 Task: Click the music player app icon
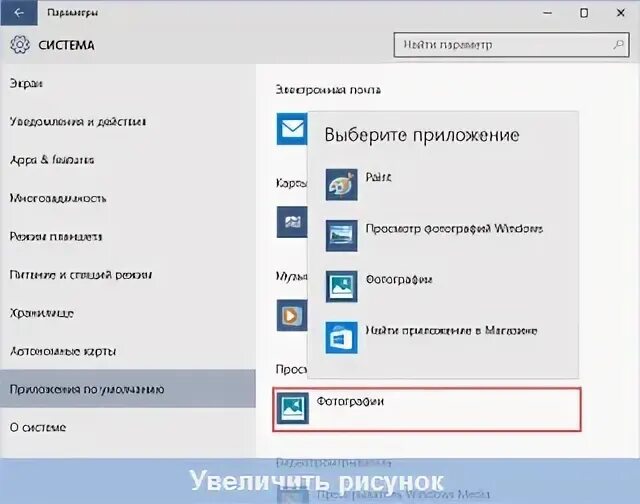[x=292, y=315]
